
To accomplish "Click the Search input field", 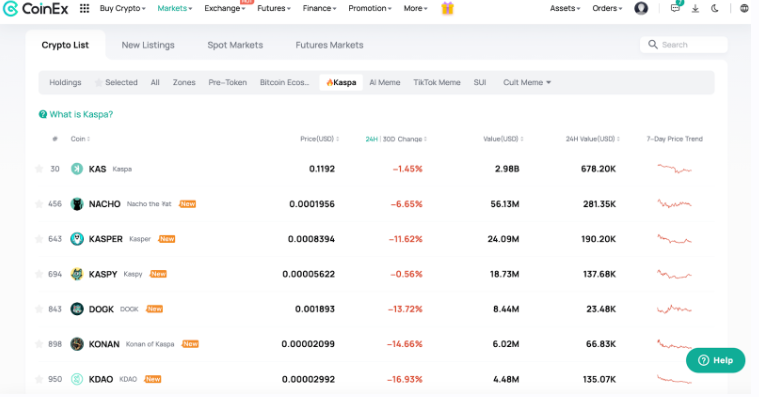I will pyautogui.click(x=683, y=45).
